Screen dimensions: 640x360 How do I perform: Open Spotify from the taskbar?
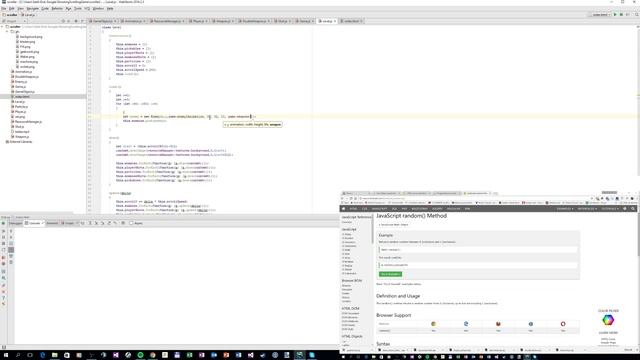click(x=140, y=355)
